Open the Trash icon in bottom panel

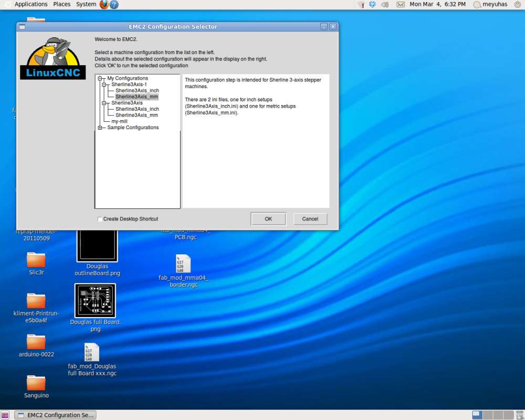click(x=520, y=415)
